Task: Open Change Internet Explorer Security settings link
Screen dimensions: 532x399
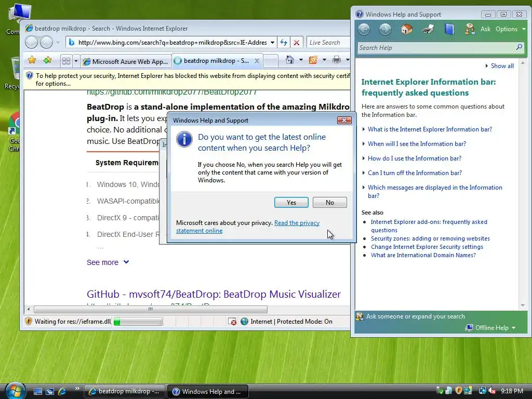Action: pyautogui.click(x=427, y=247)
